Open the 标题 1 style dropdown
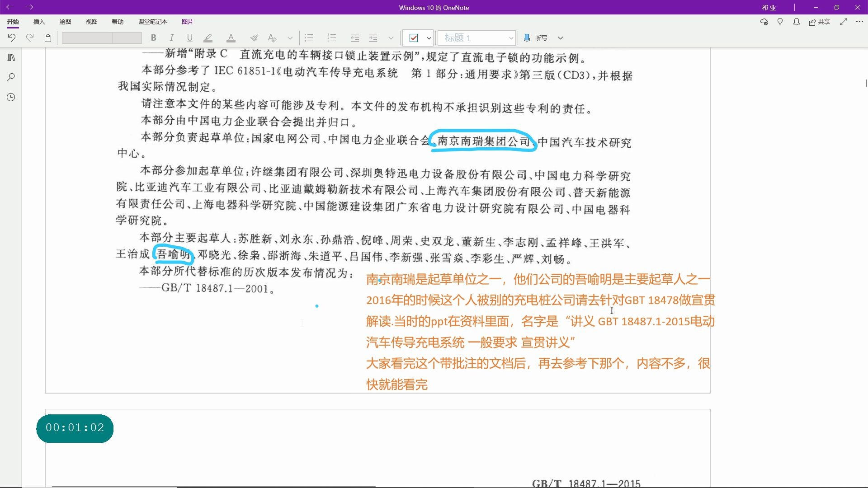Viewport: 868px width, 488px height. tap(476, 38)
